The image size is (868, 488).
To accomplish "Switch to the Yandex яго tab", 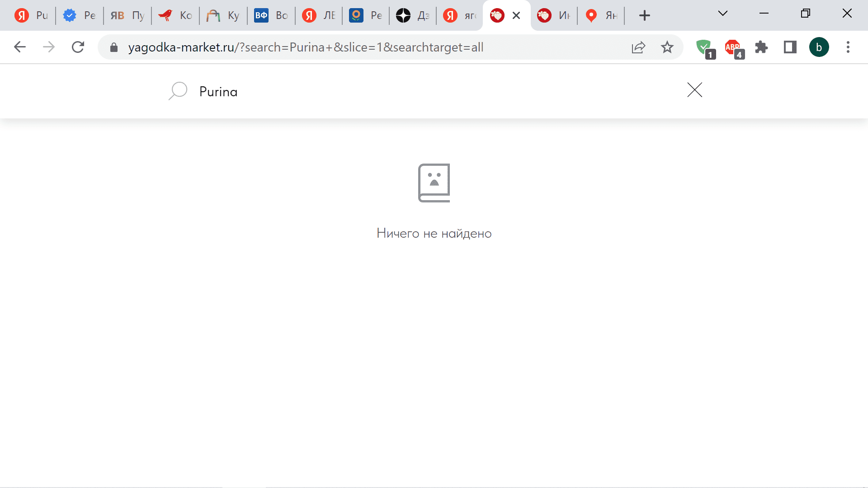I will click(460, 15).
